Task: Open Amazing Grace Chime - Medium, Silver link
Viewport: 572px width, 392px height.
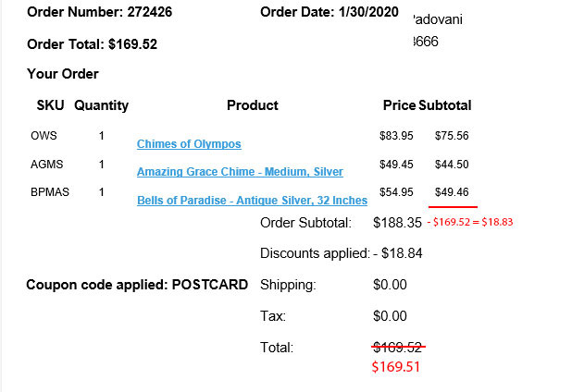Action: 240,172
